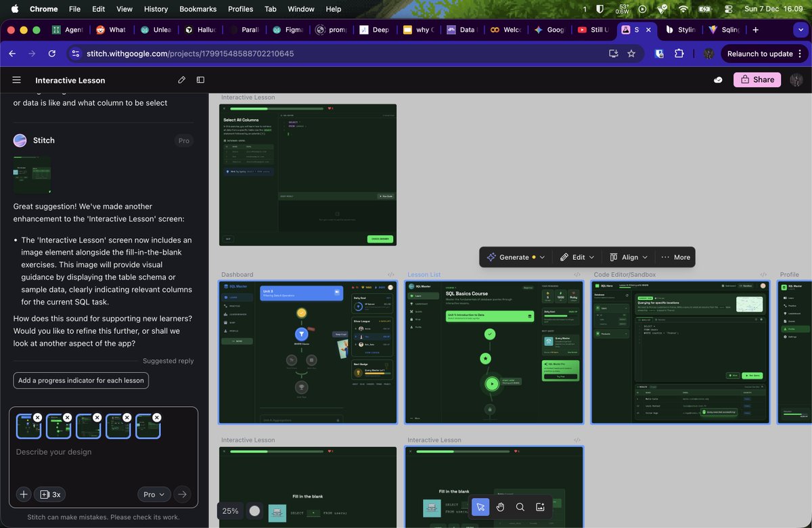Remove the second attached screen thumbnail
The width and height of the screenshot is (812, 528).
tap(67, 418)
